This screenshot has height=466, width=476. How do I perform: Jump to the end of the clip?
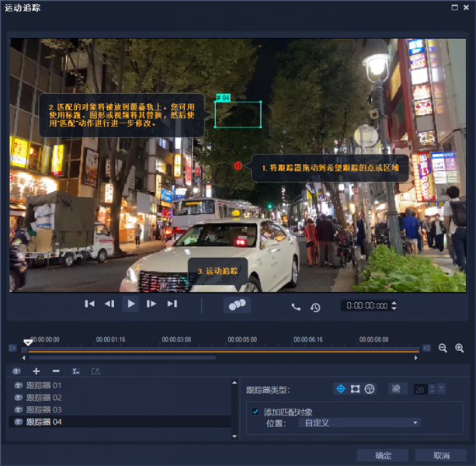tap(172, 304)
